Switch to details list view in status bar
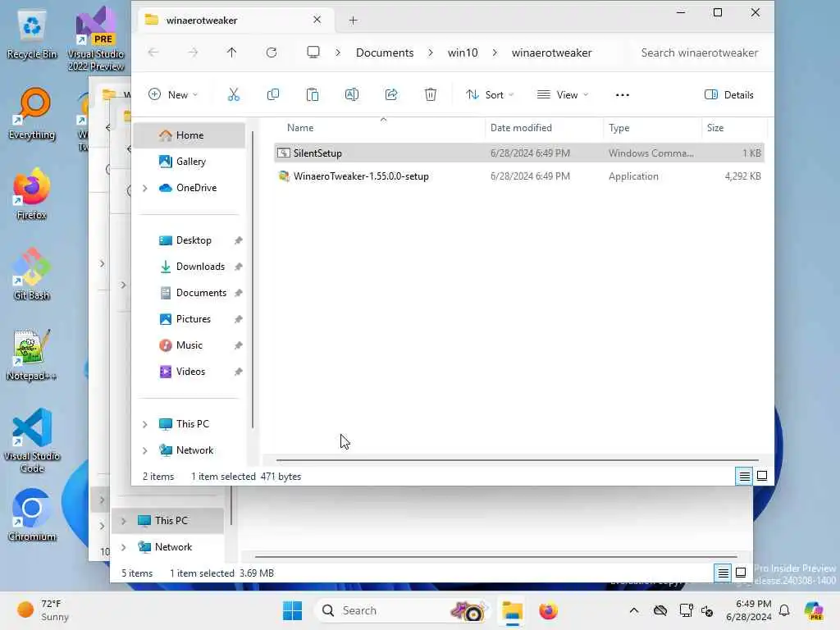Image resolution: width=840 pixels, height=630 pixels. pyautogui.click(x=744, y=476)
